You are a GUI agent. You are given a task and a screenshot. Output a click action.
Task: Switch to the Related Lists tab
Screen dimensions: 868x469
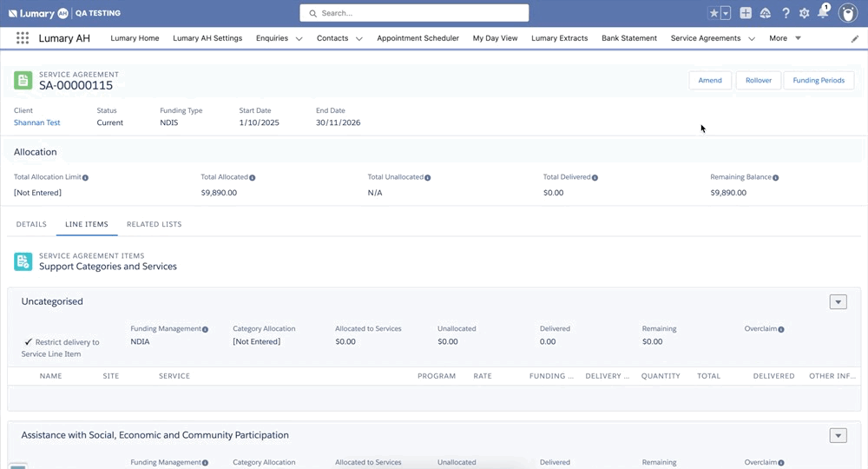(154, 224)
